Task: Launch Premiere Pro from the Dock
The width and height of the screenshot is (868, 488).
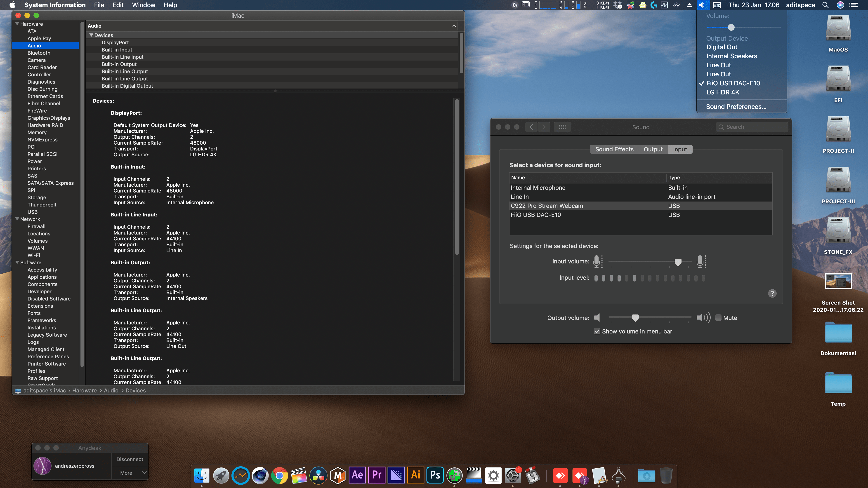Action: (377, 475)
